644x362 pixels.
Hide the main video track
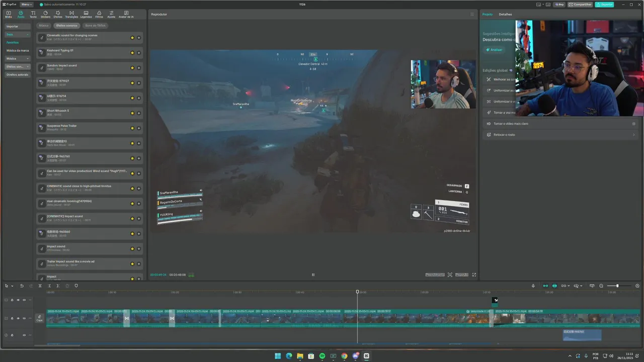[18, 318]
